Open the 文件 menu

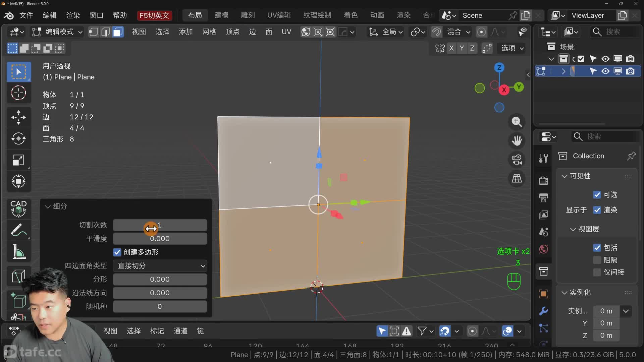pos(26,15)
